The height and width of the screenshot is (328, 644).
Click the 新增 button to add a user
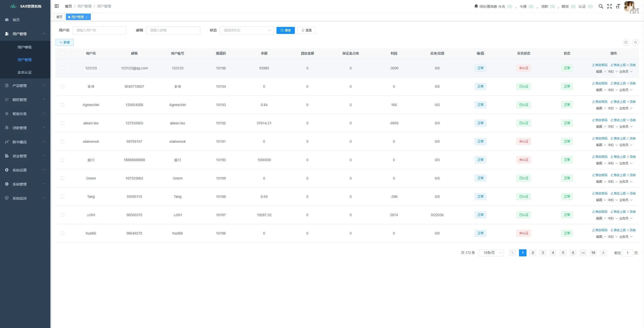(x=64, y=42)
